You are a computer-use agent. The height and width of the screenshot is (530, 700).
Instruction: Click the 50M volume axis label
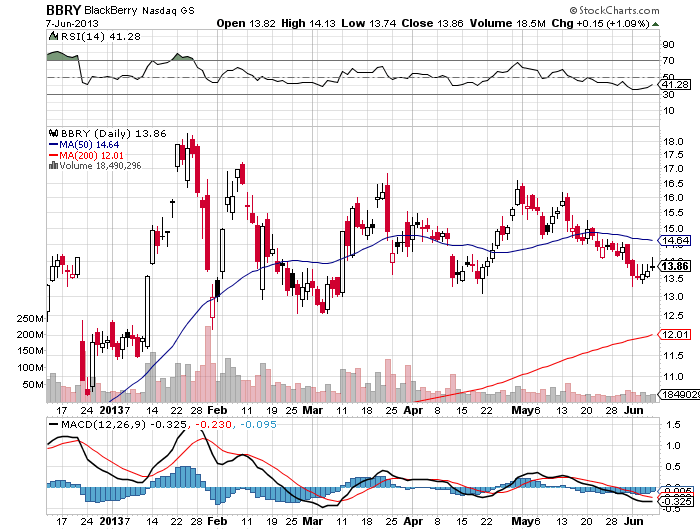[33, 385]
